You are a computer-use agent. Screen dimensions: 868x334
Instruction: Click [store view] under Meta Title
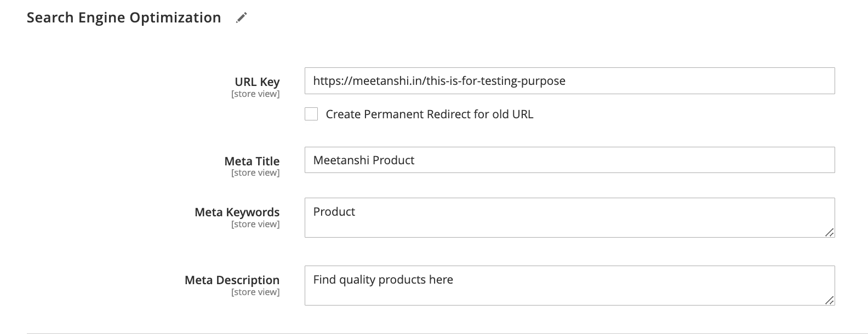(255, 172)
